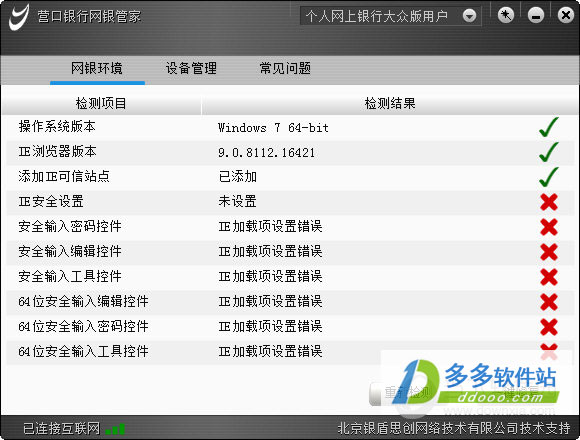The width and height of the screenshot is (580, 440).
Task: Select the IE浏览器版本 row label
Action: (58, 152)
